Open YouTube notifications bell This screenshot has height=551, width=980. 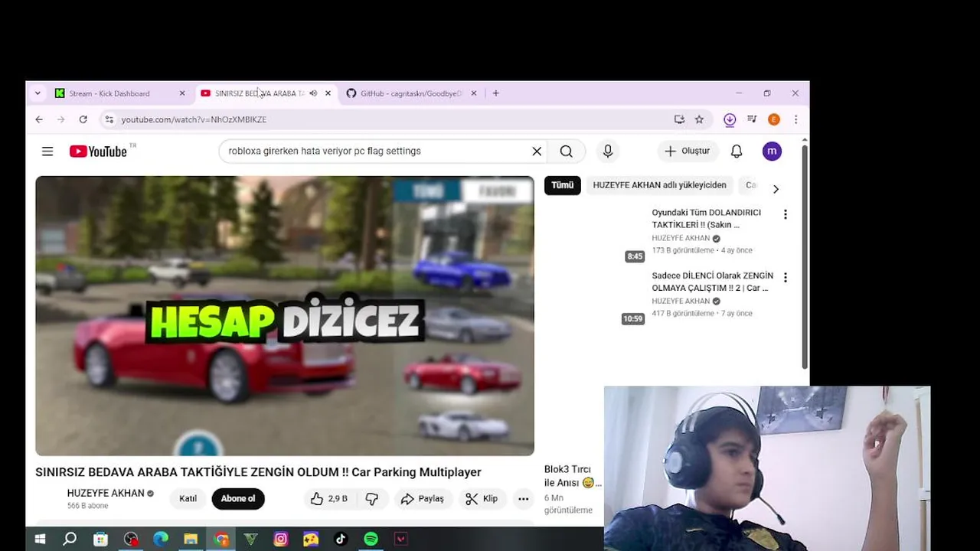(737, 152)
